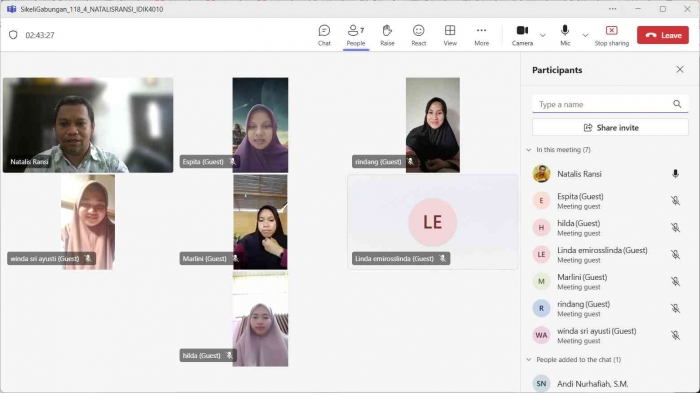Select winda sri ayusti (Guest) in participants list
The width and height of the screenshot is (700, 393).
coord(610,335)
